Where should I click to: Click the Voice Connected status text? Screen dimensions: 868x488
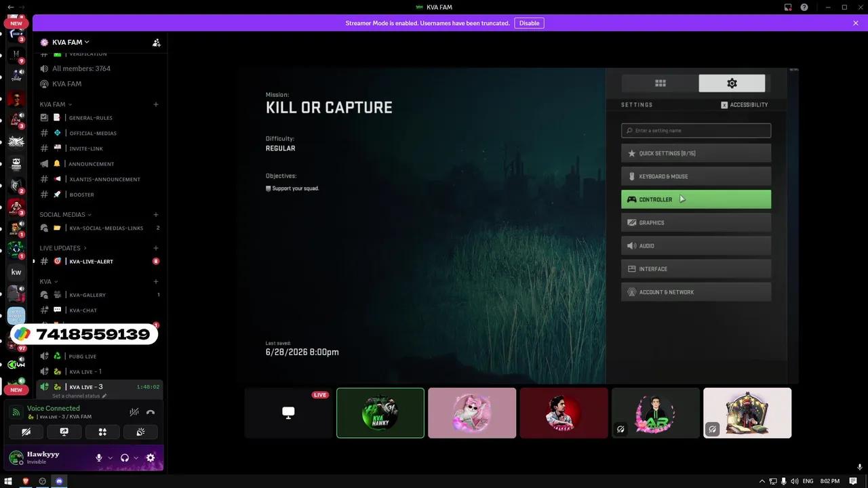[54, 409]
